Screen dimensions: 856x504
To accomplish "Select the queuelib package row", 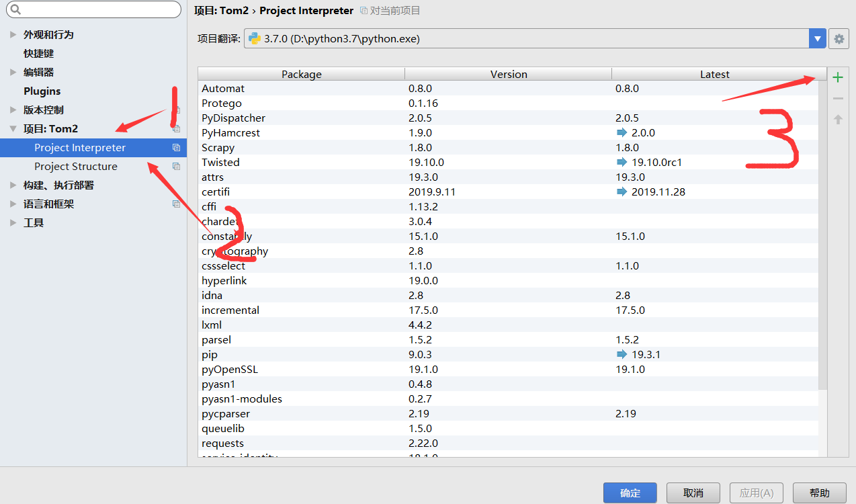I will click(509, 428).
